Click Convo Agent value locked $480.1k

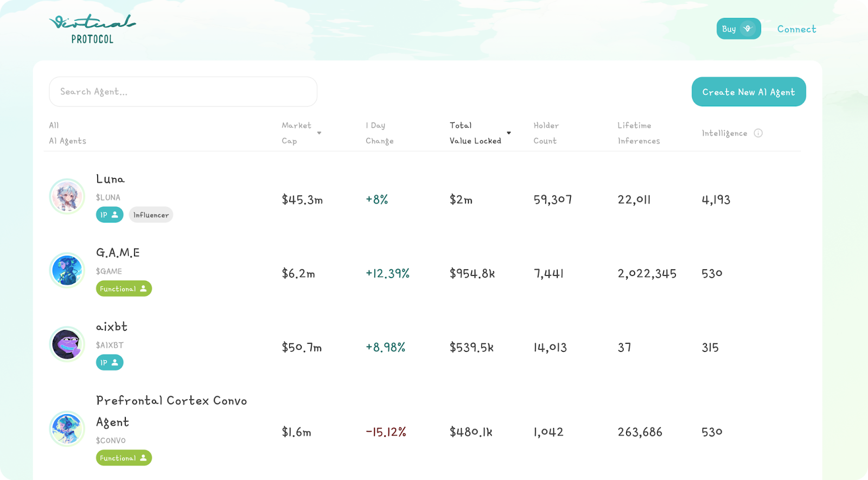point(471,432)
